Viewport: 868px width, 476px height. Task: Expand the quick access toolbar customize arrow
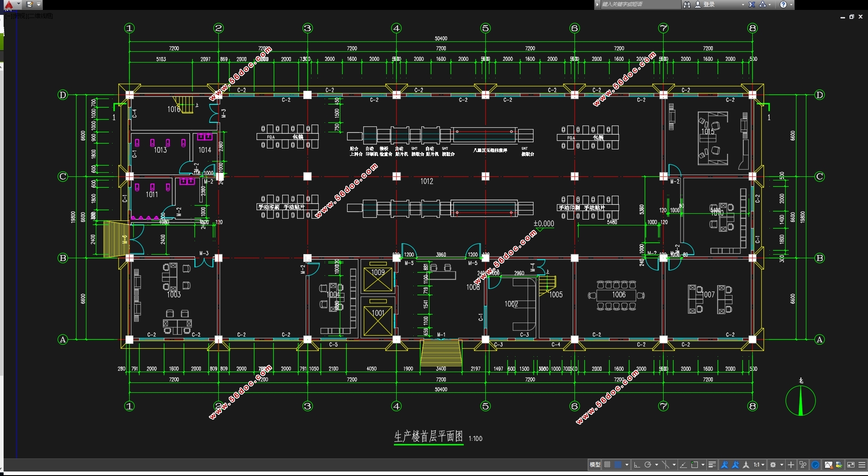39,4
